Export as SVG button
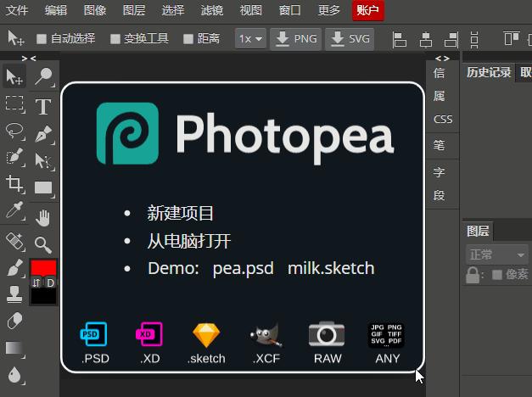The image size is (532, 397). pos(350,39)
